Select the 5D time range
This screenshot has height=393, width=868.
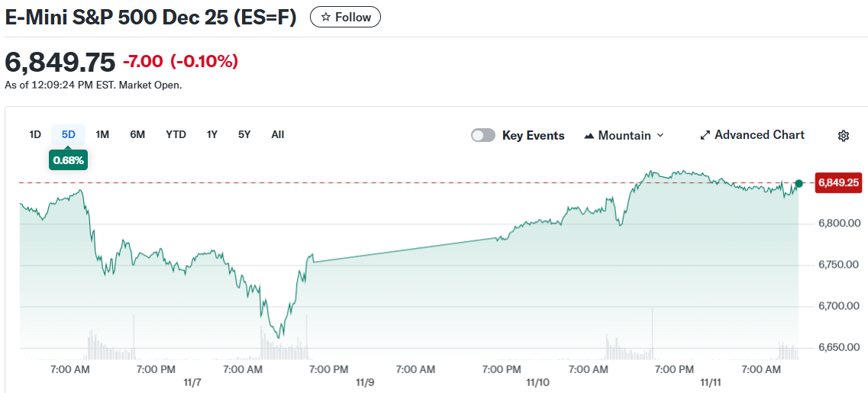[68, 134]
